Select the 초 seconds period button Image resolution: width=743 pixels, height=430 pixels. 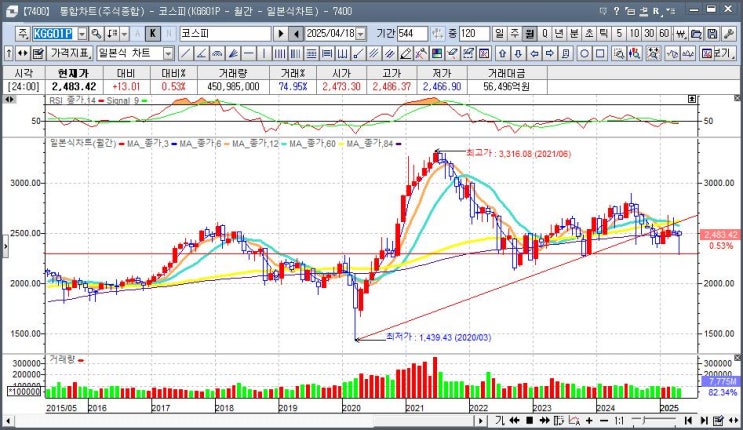[x=589, y=34]
